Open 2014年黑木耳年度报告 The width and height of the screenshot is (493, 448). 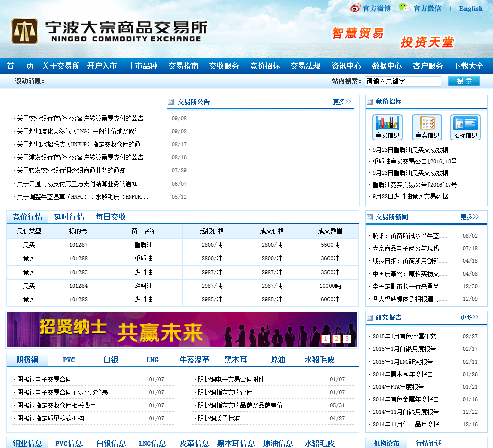tap(402, 374)
